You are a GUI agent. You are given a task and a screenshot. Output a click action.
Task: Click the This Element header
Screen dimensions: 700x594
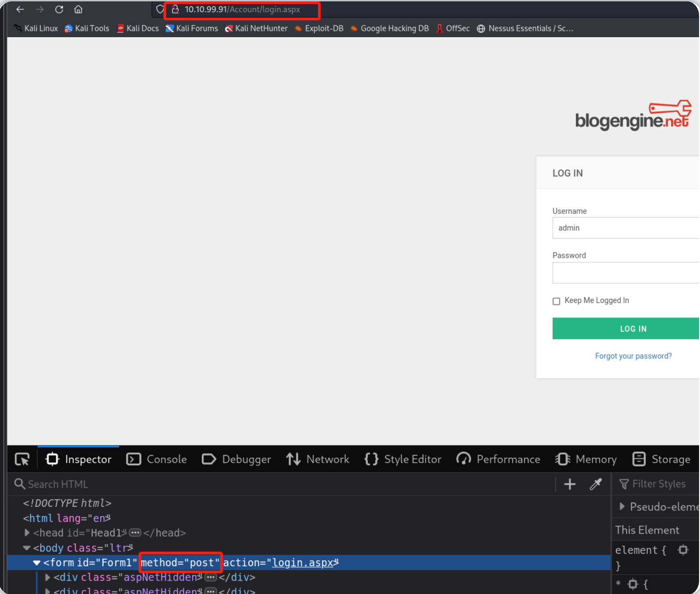pos(647,530)
